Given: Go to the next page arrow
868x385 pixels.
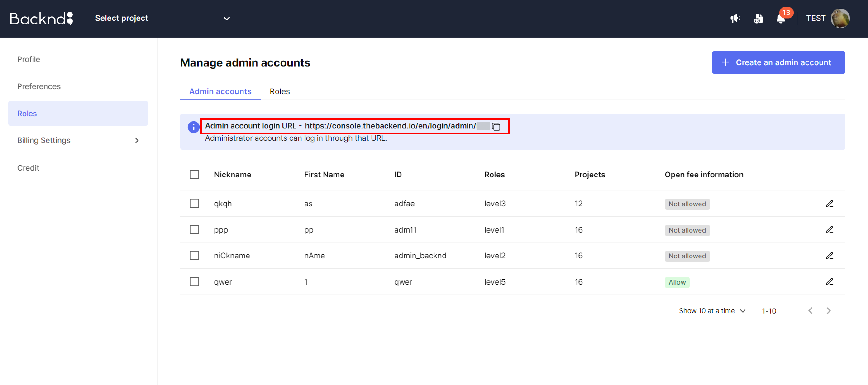Looking at the screenshot, I should click(x=829, y=311).
